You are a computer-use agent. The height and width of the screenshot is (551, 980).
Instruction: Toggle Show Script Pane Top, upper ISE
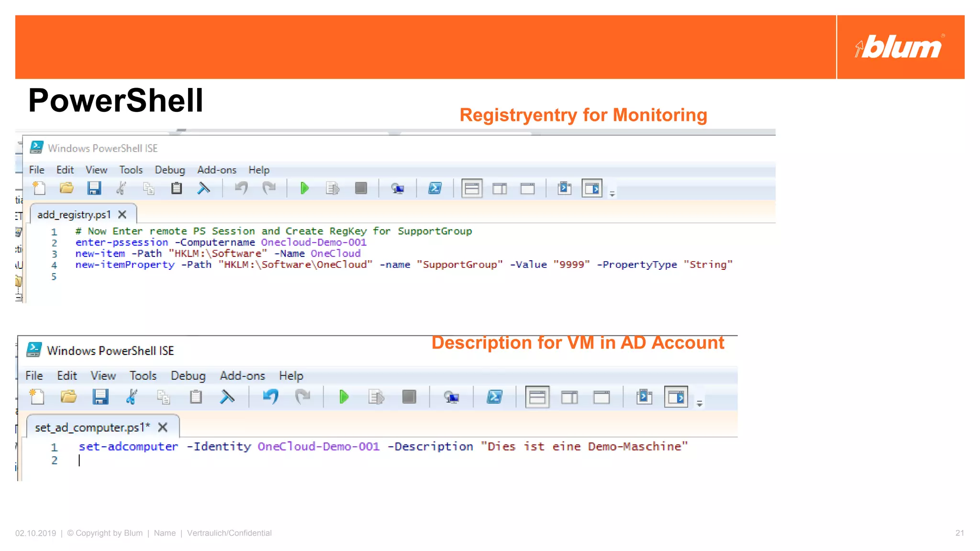tap(472, 188)
